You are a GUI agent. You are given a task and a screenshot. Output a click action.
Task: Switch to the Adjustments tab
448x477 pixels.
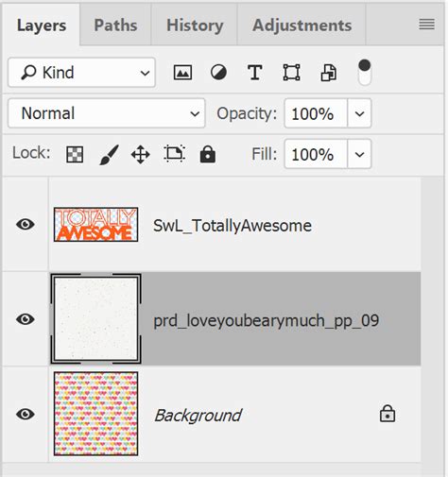[302, 26]
